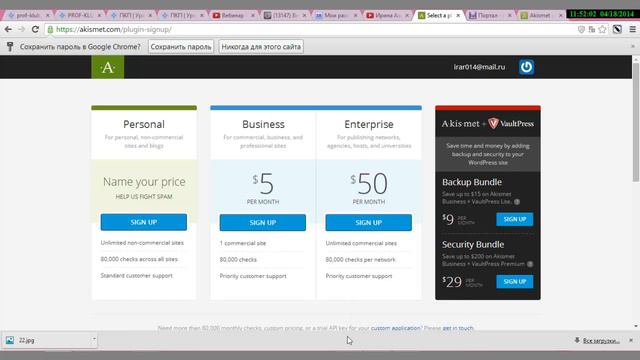The image size is (640, 360).
Task: Click the key icon in password bar
Action: coord(10,47)
